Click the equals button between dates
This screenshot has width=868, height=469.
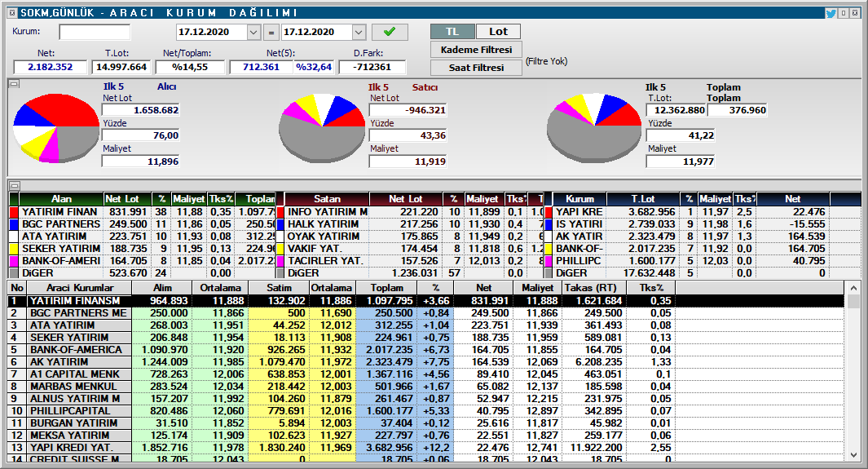pos(271,33)
